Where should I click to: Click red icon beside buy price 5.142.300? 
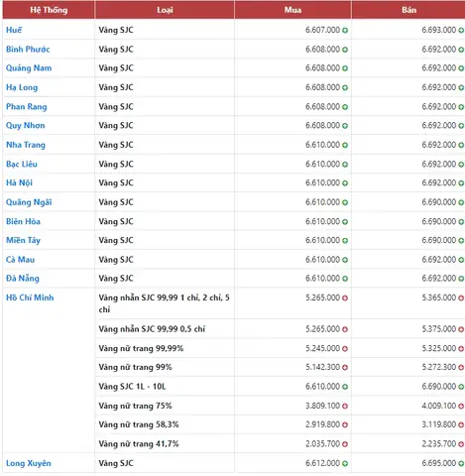(x=345, y=368)
